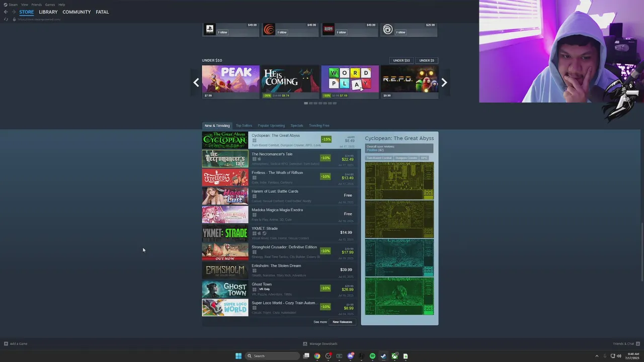This screenshot has width=644, height=362.
Task: Select the Specials tab
Action: tap(297, 126)
